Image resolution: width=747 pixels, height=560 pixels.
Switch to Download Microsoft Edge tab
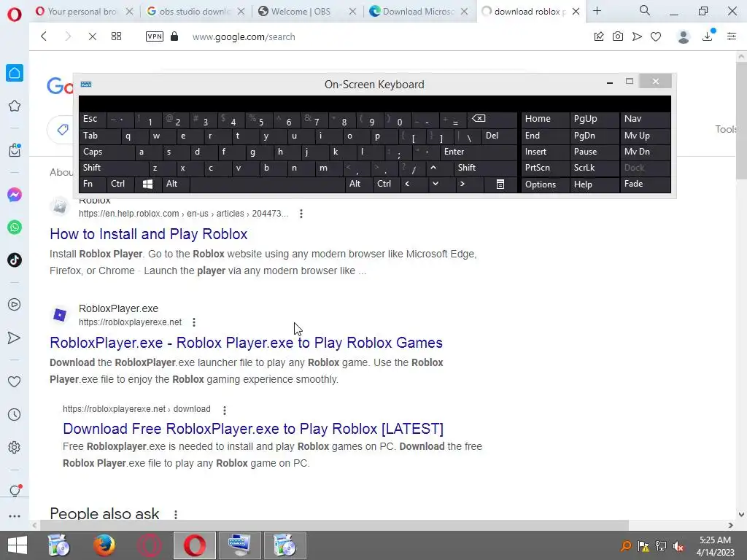(418, 12)
